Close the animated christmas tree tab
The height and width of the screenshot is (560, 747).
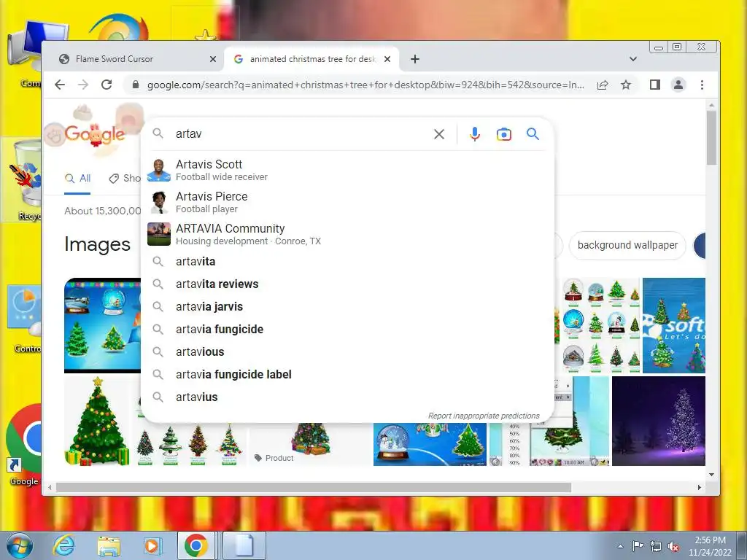tap(387, 59)
